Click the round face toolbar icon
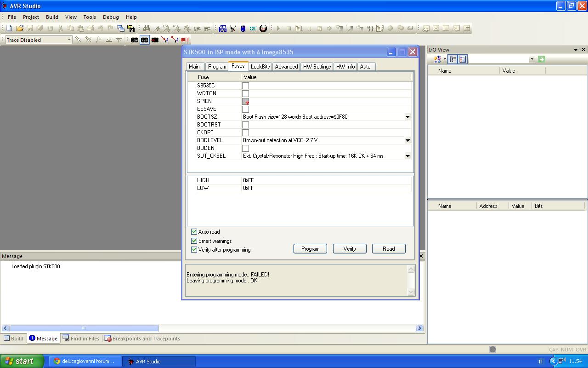The height and width of the screenshot is (368, 588). click(x=263, y=28)
